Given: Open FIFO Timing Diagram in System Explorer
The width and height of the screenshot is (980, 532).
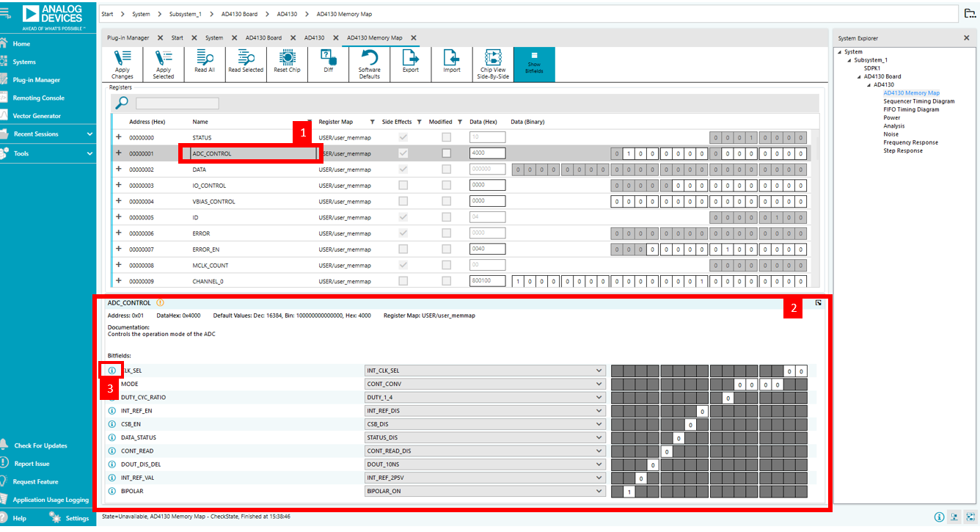Looking at the screenshot, I should [911, 109].
